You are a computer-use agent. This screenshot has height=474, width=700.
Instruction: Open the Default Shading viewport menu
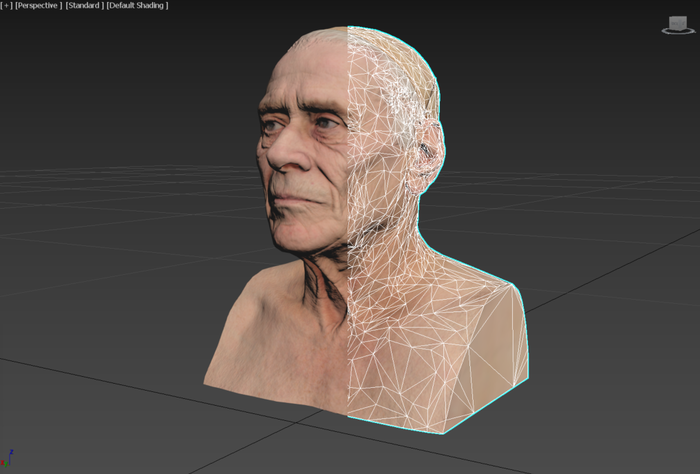(x=138, y=6)
